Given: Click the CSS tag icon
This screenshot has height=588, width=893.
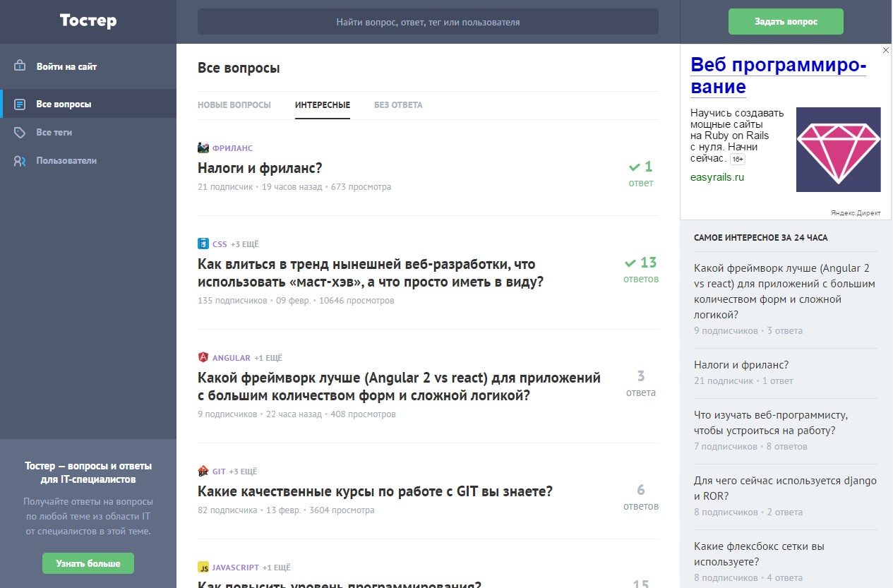Looking at the screenshot, I should (203, 244).
